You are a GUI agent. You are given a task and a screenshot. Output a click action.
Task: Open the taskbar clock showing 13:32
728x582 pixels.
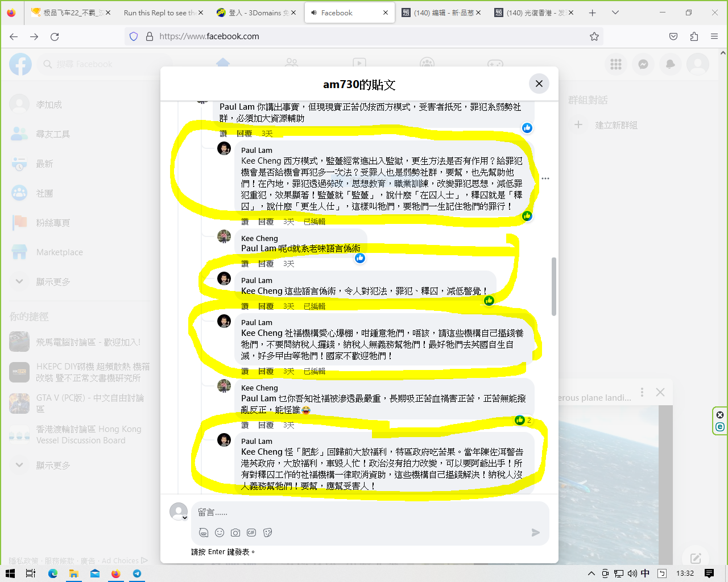click(x=685, y=573)
